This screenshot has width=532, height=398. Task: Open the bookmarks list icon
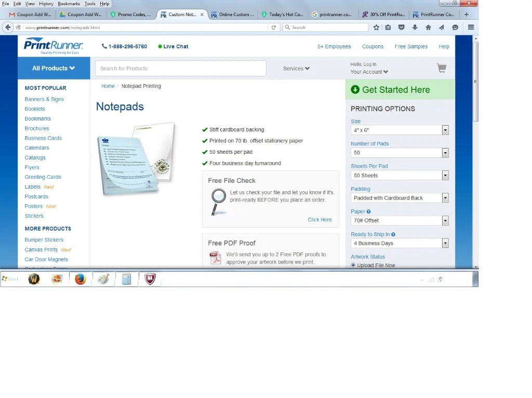point(388,28)
